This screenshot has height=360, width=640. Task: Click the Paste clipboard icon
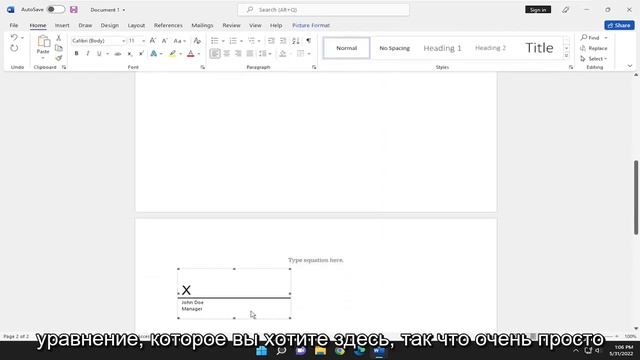(43, 42)
